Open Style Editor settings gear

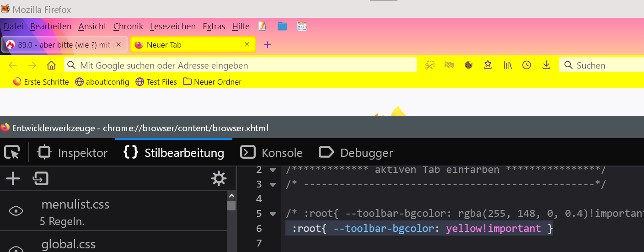(219, 179)
